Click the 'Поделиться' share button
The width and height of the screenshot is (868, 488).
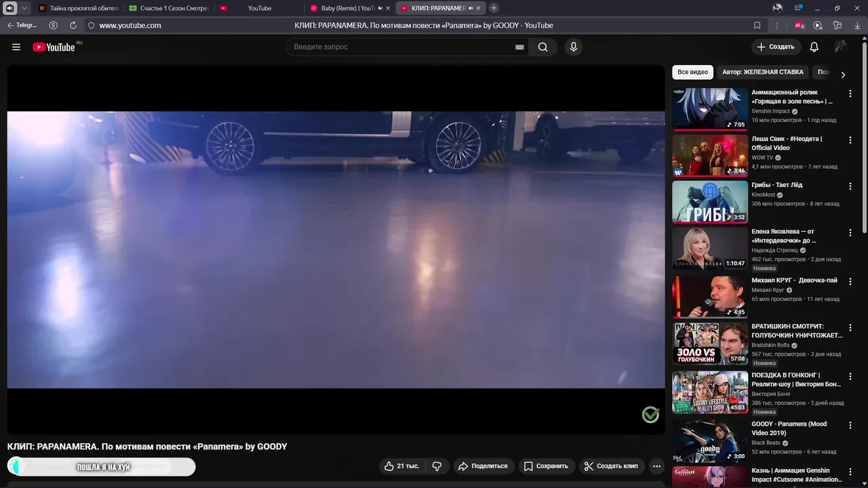point(483,466)
